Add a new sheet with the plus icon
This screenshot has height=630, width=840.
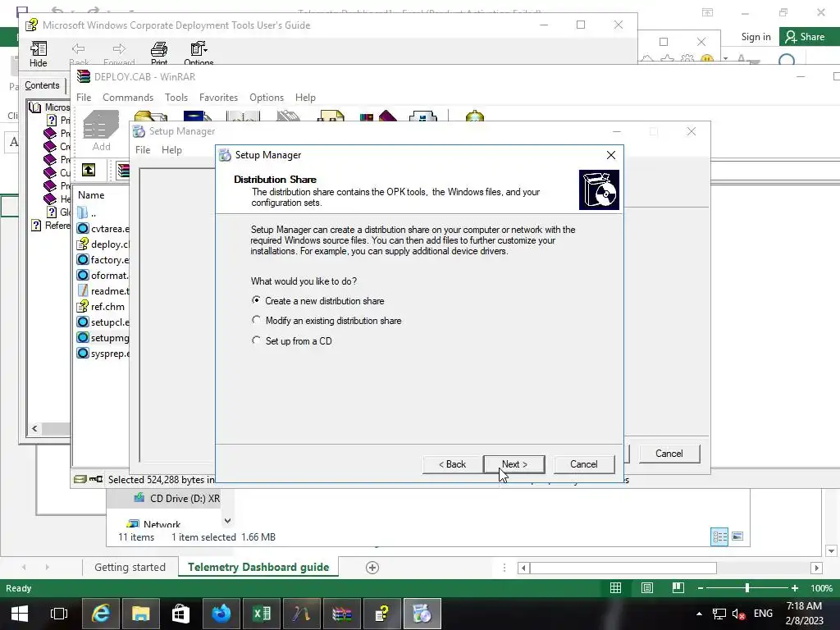click(x=372, y=568)
